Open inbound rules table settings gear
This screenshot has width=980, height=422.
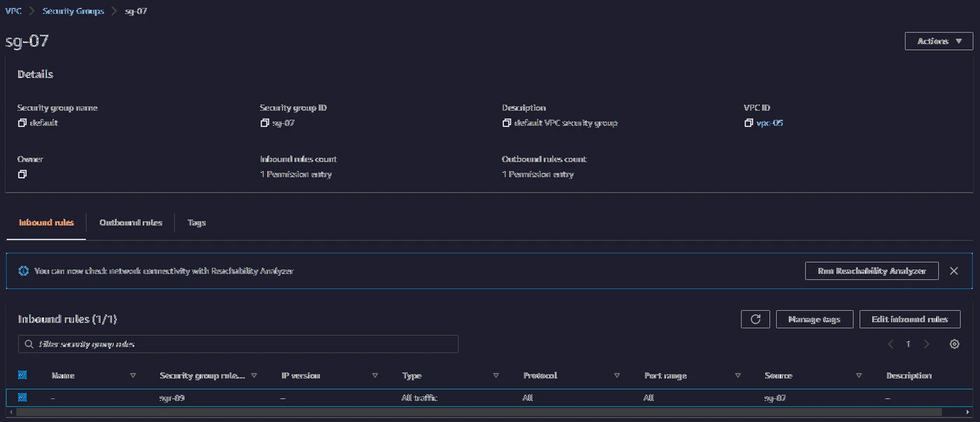(x=954, y=344)
